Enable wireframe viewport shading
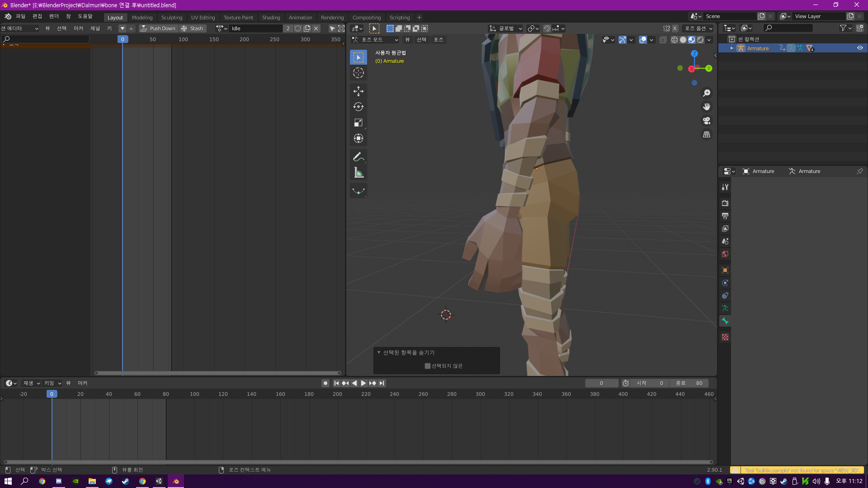Viewport: 868px width, 488px height. point(675,40)
